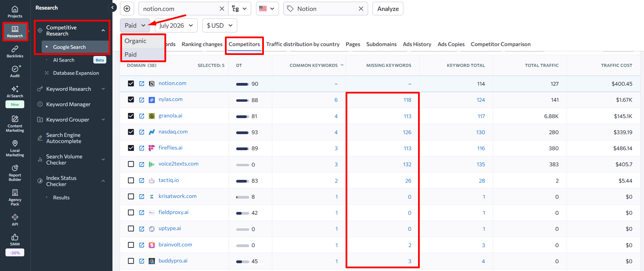Screen dimensions: 644x271
Task: Switch to the Ranking changes tab
Action: tap(202, 44)
